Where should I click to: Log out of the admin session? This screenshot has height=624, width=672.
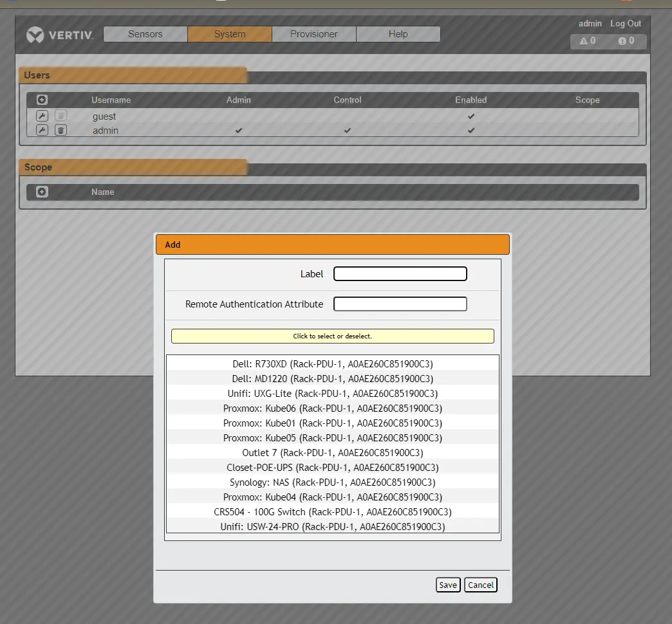click(626, 23)
